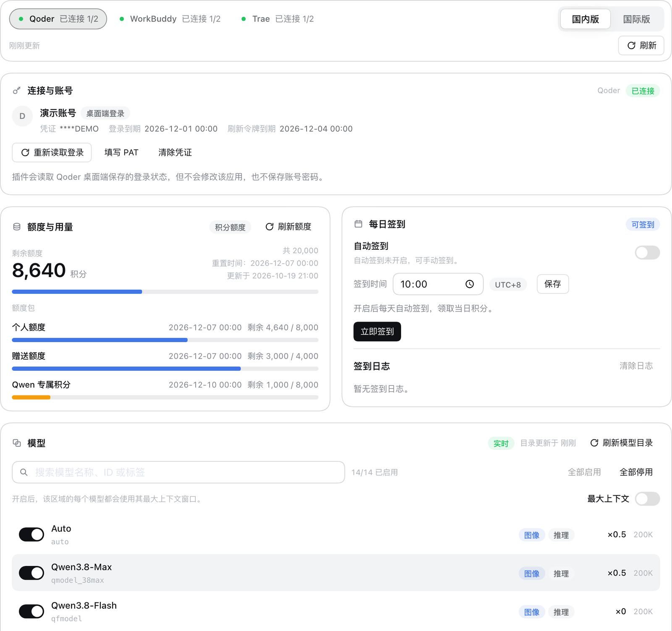
Task: Save the sign-in time with 保存
Action: (553, 284)
